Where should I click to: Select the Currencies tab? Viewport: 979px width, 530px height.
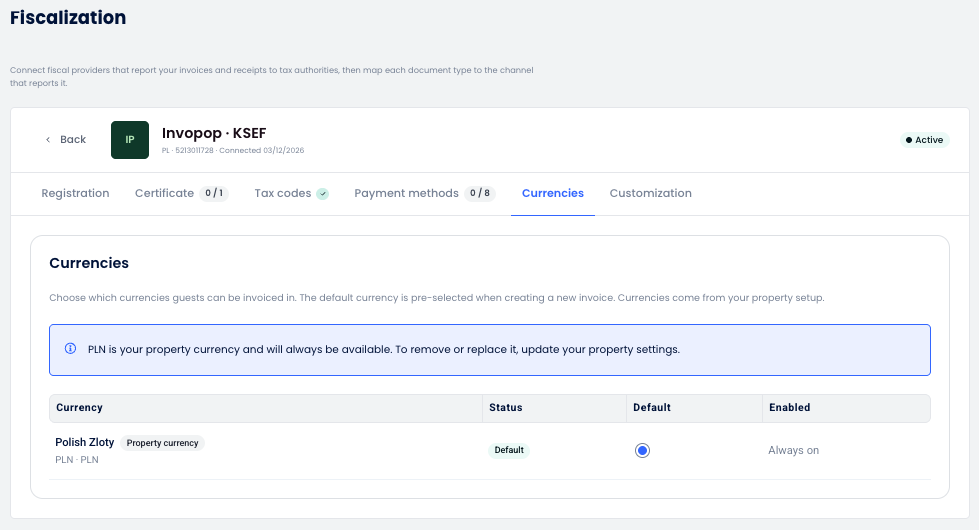pos(553,194)
